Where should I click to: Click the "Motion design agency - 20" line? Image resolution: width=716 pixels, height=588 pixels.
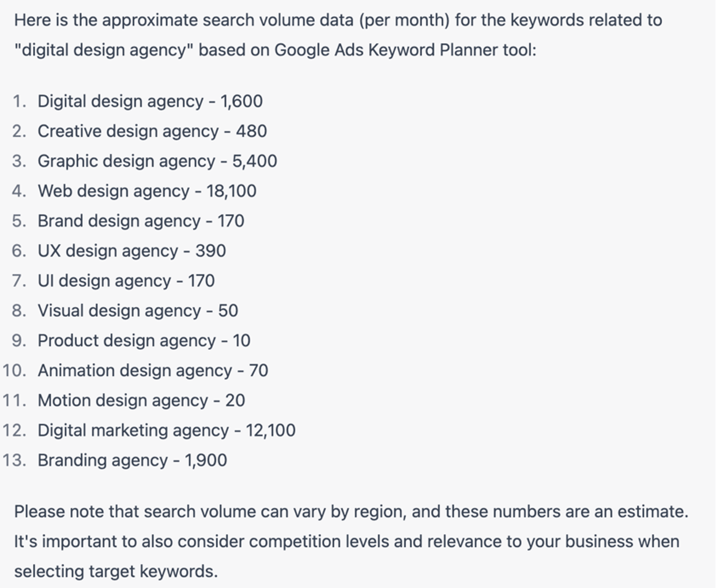click(141, 401)
